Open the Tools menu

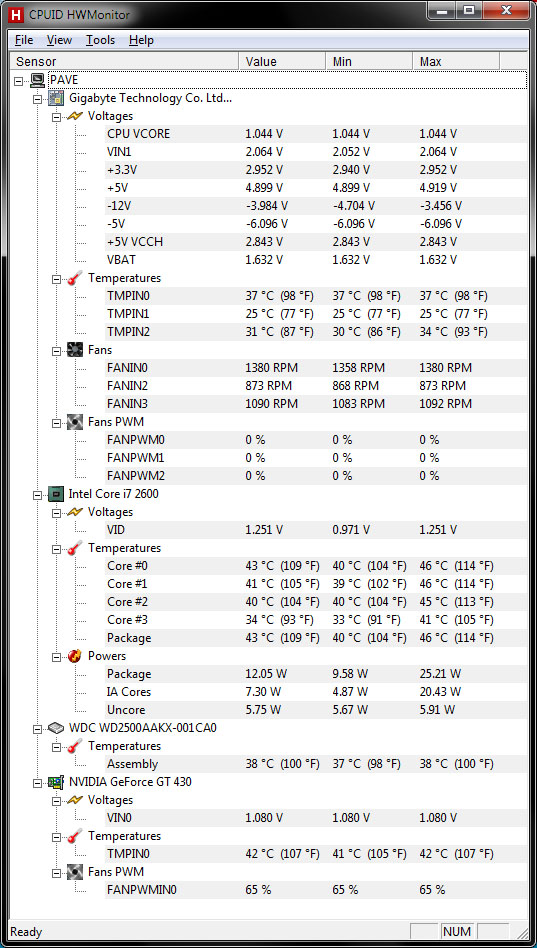(100, 40)
